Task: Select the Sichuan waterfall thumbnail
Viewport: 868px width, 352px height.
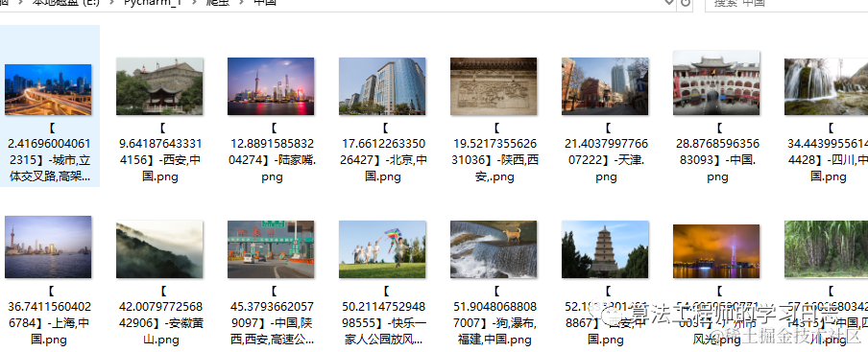Action: 826,86
